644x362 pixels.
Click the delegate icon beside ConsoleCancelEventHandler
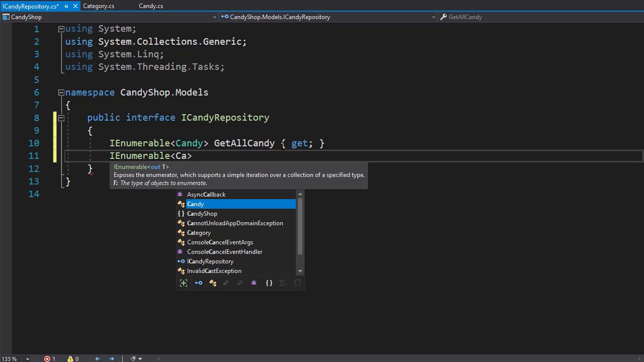tap(180, 252)
